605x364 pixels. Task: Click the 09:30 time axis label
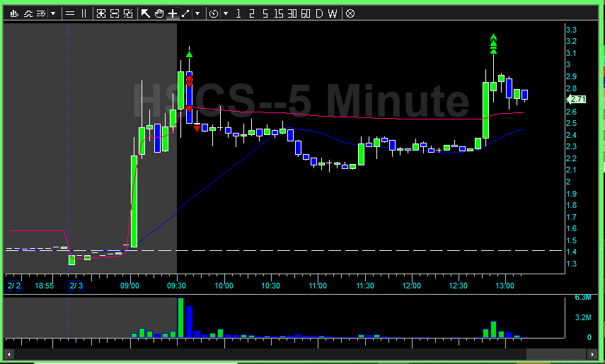pyautogui.click(x=176, y=286)
